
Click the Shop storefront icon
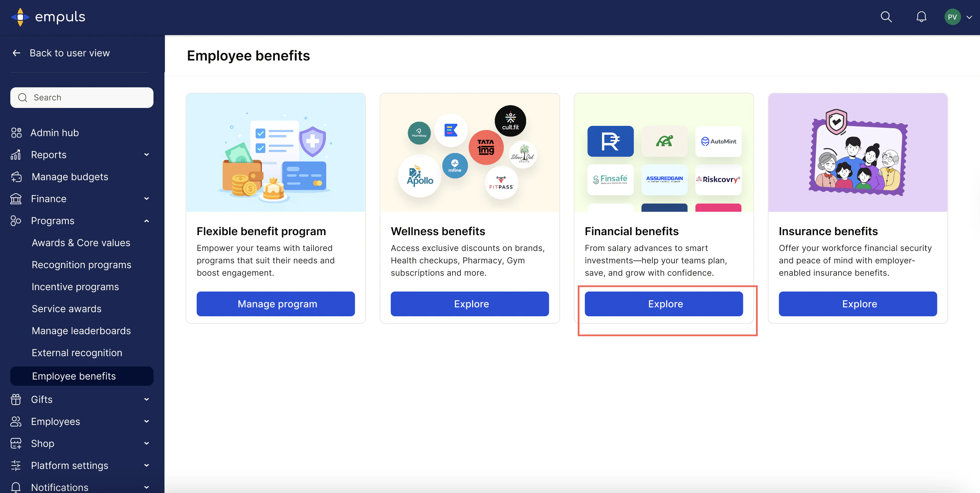click(x=15, y=443)
